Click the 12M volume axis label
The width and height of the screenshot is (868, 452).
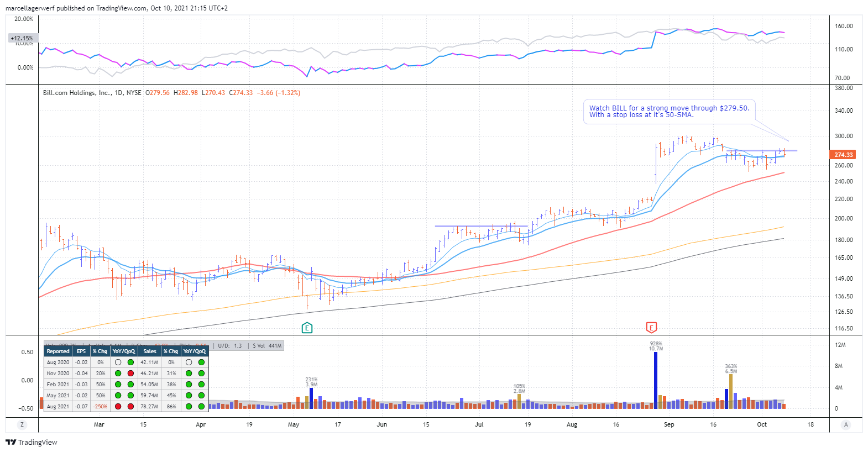[840, 345]
